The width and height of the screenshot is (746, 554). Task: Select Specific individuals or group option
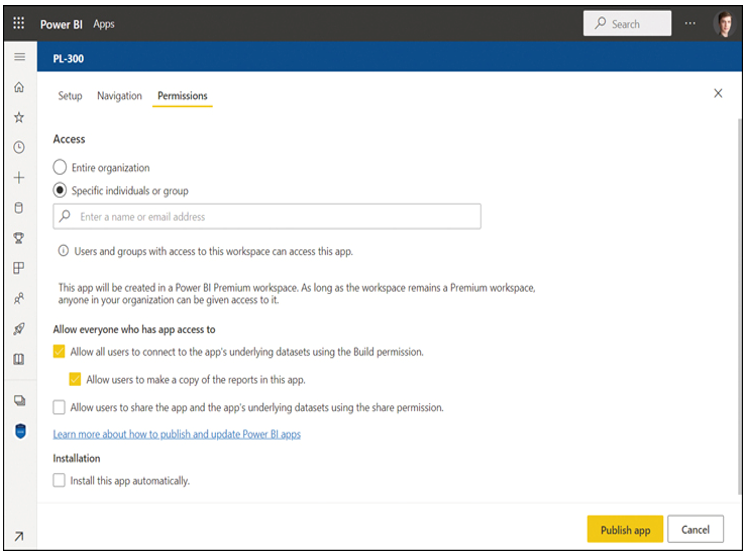(59, 190)
